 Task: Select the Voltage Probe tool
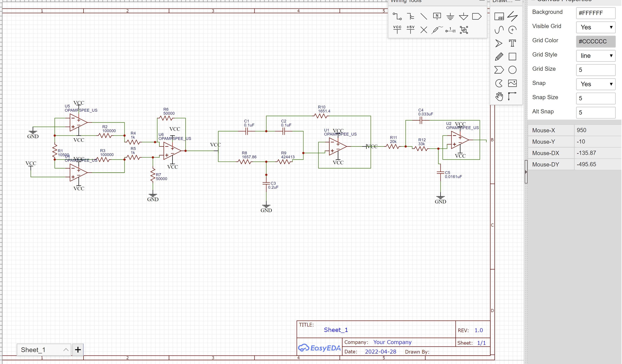click(x=437, y=30)
